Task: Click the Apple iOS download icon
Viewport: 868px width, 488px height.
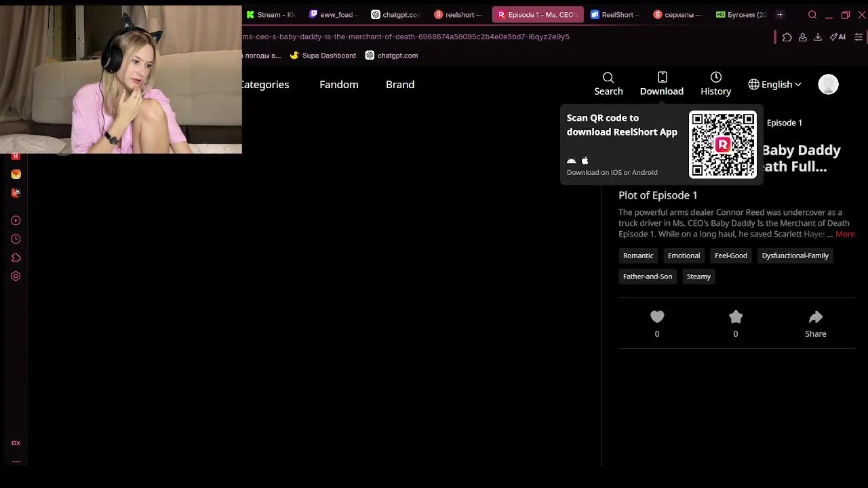Action: coord(585,161)
